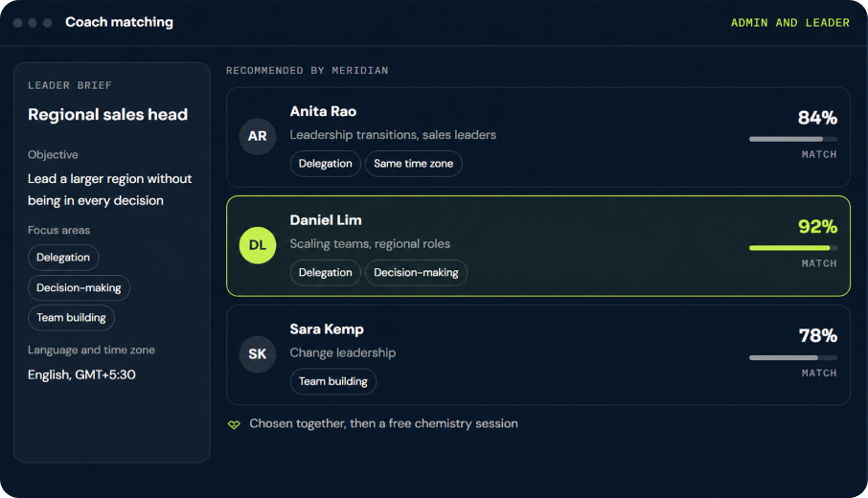868x498 pixels.
Task: Click Sara Kemp's 78% match bar
Action: click(x=792, y=357)
